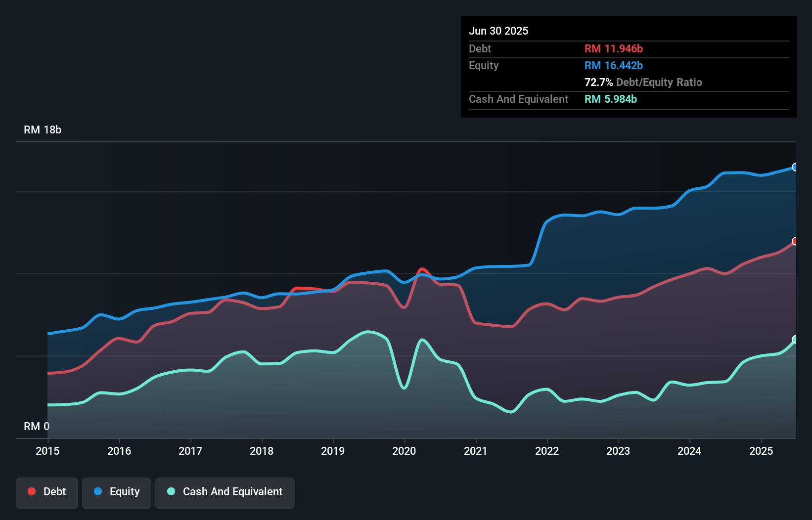Click the white Equity endpoint marker on chart
812x520 pixels.
(795, 167)
